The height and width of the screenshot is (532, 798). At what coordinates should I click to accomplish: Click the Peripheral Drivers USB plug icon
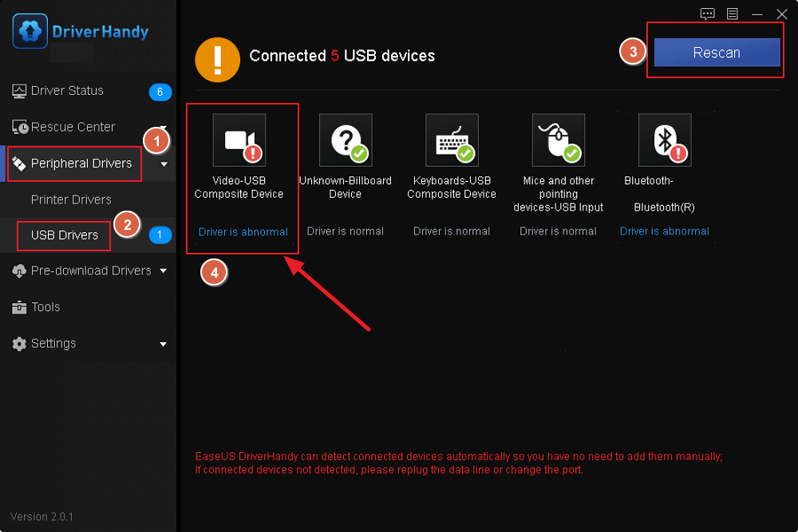(19, 164)
